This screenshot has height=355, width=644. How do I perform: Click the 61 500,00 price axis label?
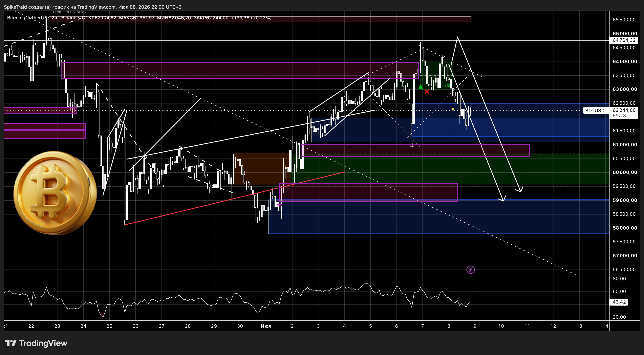(x=624, y=131)
